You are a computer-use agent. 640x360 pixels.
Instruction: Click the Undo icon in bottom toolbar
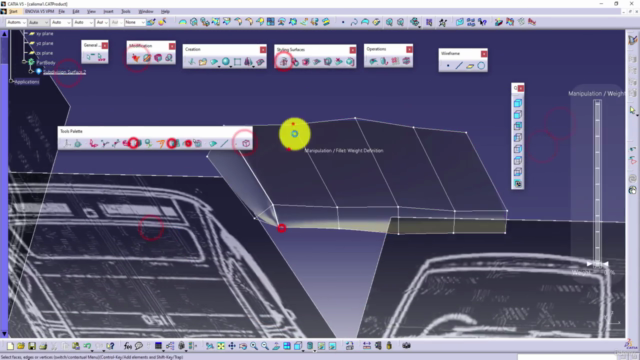tap(87, 346)
